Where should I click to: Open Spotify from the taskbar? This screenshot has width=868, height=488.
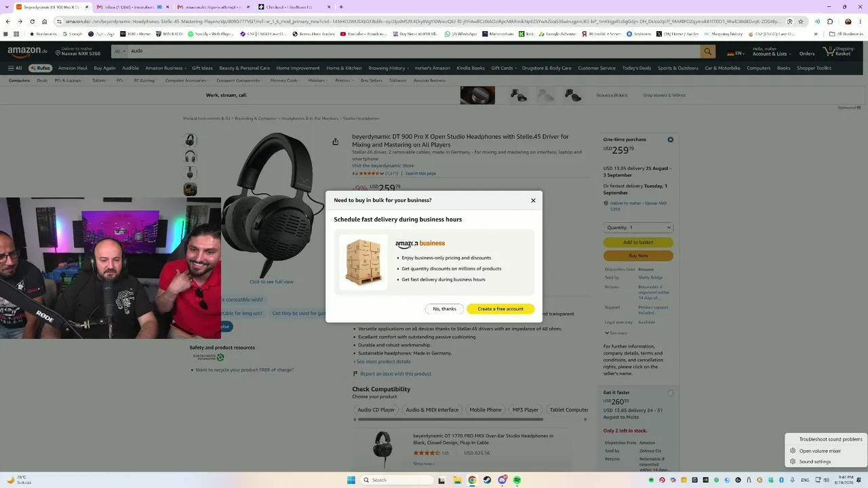click(517, 480)
